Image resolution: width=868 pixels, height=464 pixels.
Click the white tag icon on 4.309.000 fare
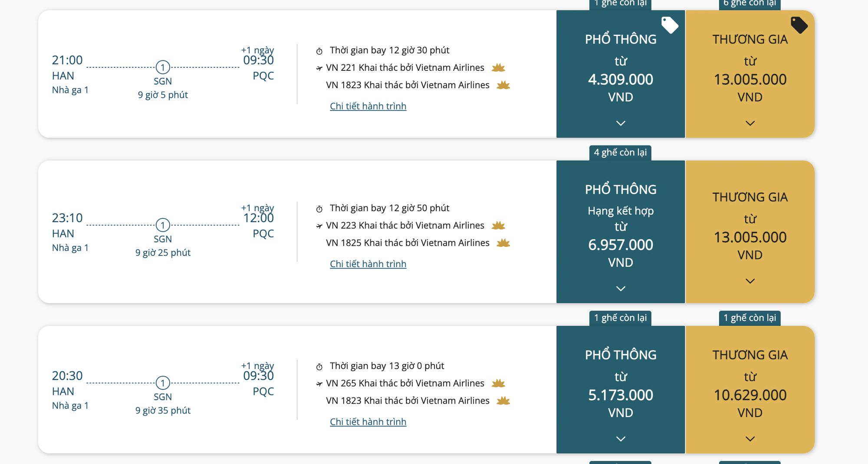(670, 25)
